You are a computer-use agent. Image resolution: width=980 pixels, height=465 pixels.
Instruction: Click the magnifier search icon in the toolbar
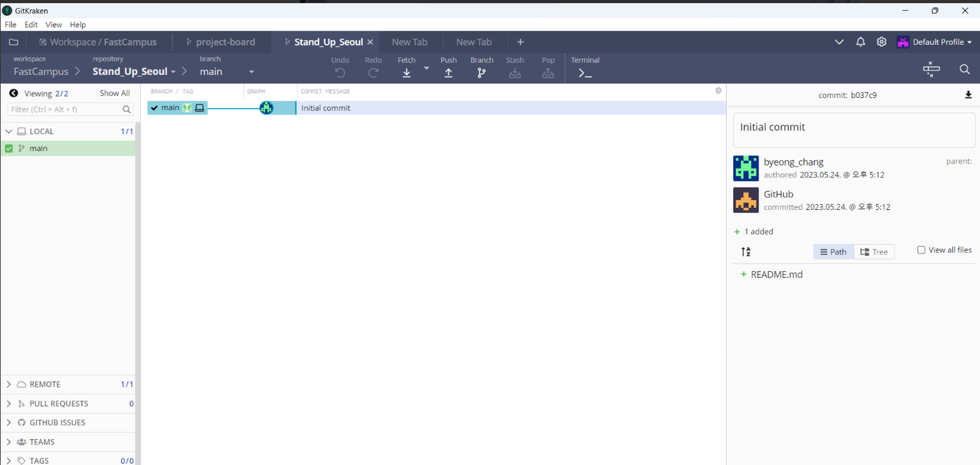[x=964, y=69]
